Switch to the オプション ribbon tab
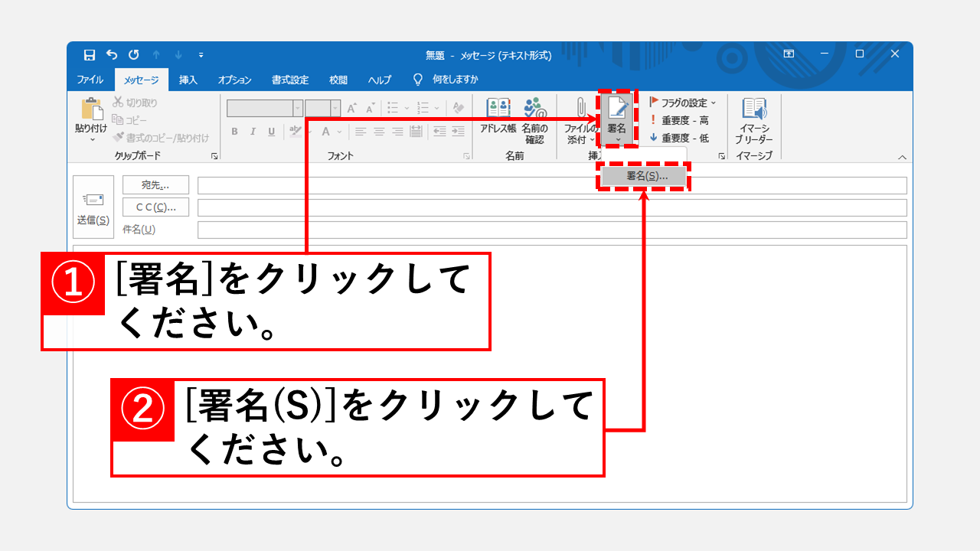 click(234, 80)
